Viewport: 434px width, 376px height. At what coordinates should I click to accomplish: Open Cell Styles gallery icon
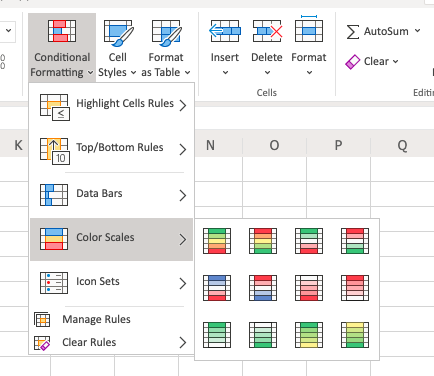[x=118, y=33]
